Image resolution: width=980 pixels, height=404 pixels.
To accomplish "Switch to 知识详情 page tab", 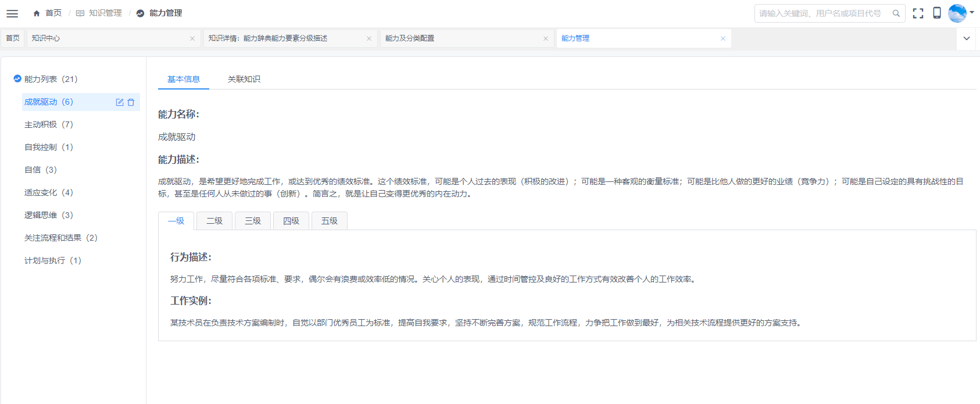I will (285, 38).
